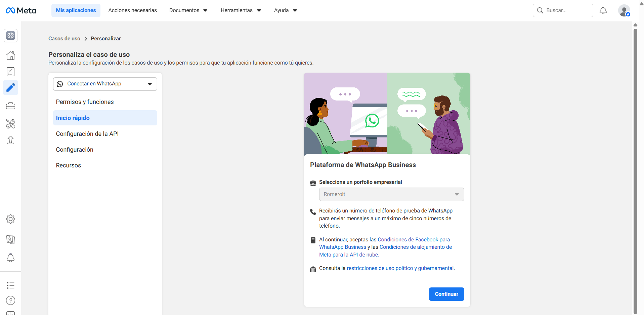Screen dimensions: 644x315
Task: Open Configuración de la API section
Action: (105, 134)
